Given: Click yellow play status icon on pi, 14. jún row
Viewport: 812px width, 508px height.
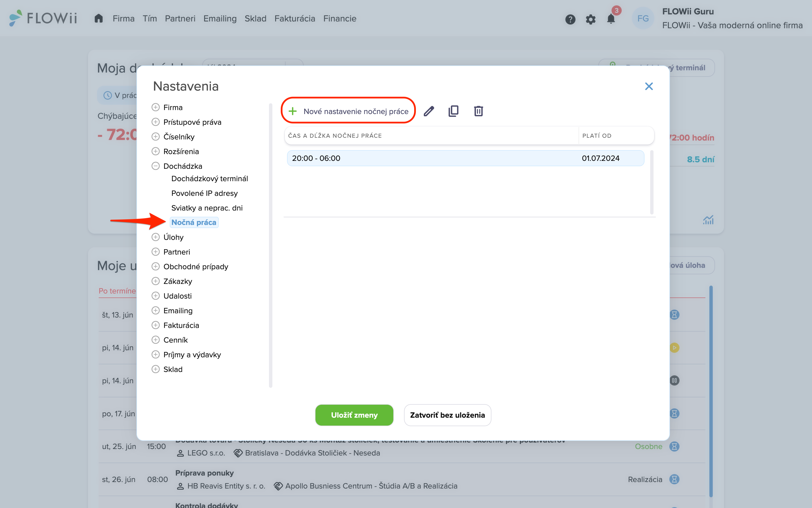Looking at the screenshot, I should tap(674, 347).
